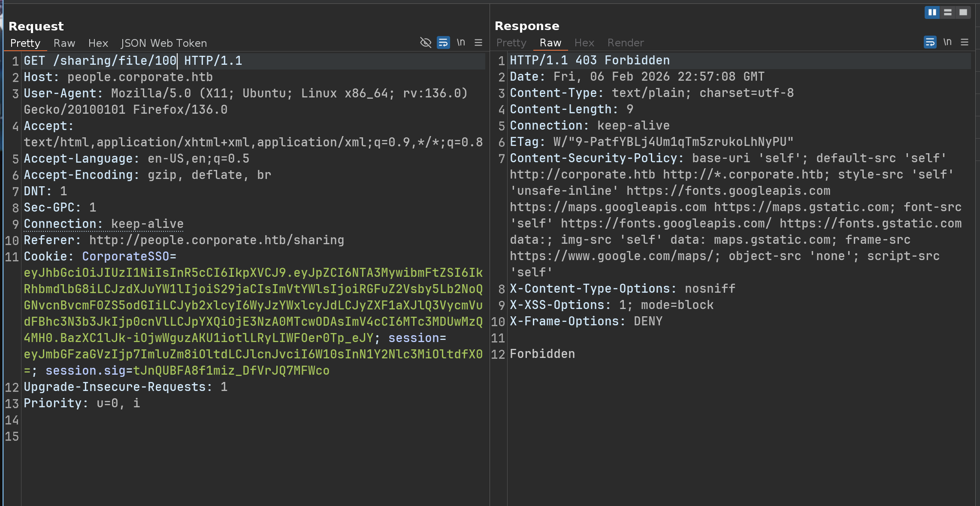Open Response panel hamburger options menu
Image resolution: width=980 pixels, height=506 pixels.
(x=965, y=42)
